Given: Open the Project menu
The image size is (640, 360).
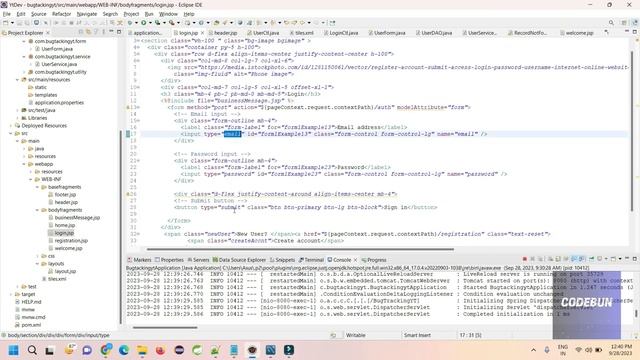Looking at the screenshot, I should point(131,14).
